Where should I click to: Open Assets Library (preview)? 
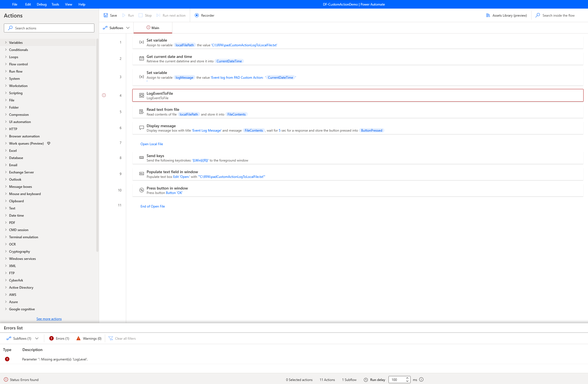pyautogui.click(x=506, y=15)
